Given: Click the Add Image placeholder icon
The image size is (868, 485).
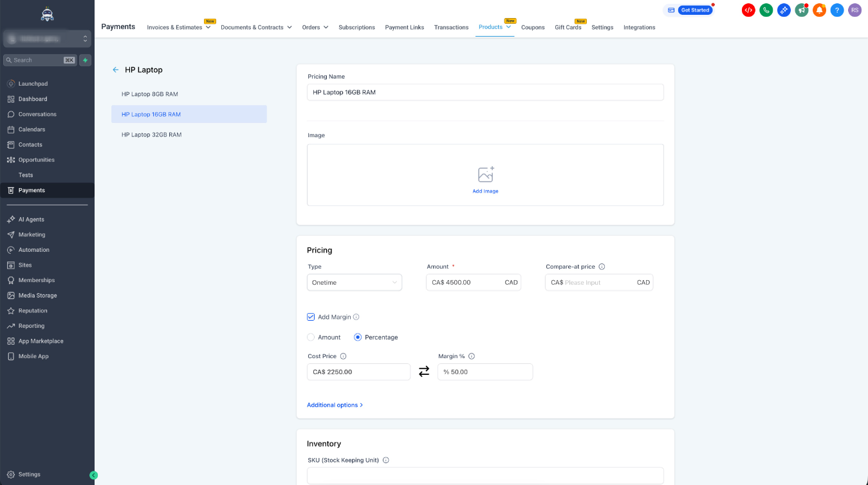Looking at the screenshot, I should pyautogui.click(x=486, y=175).
